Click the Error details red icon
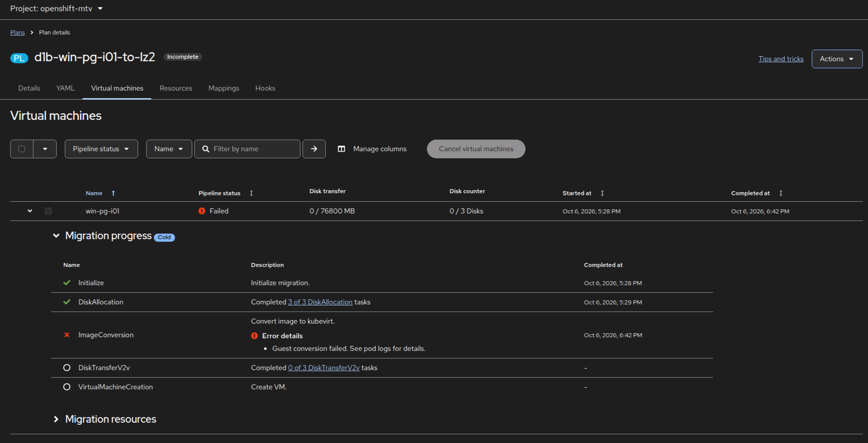868x443 pixels. pyautogui.click(x=254, y=336)
